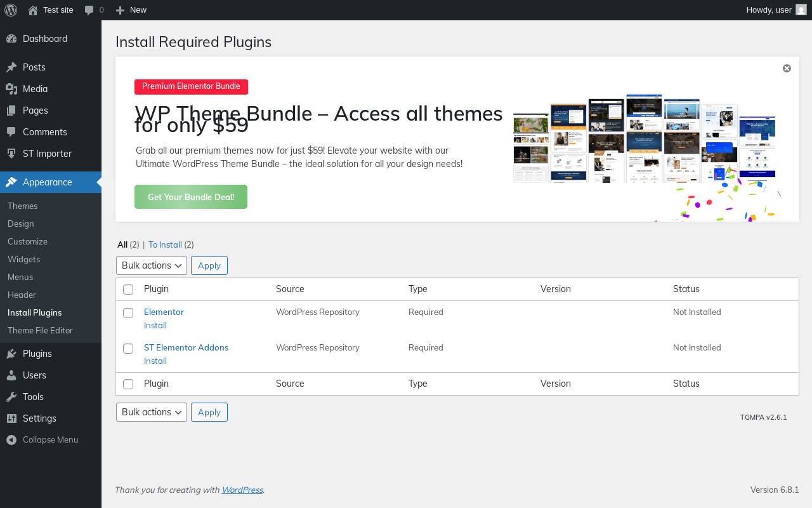Open the comments bubble in admin bar
Screen dimensions: 812x508
(89, 10)
